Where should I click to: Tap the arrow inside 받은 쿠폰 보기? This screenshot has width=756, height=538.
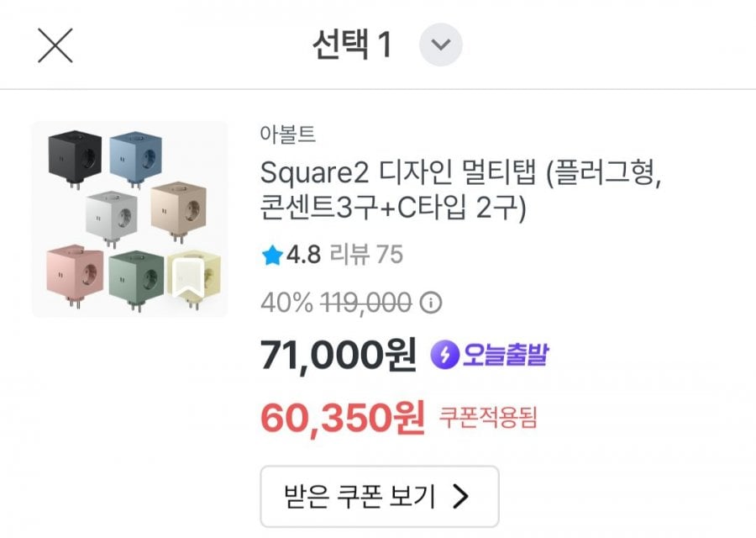(x=460, y=497)
